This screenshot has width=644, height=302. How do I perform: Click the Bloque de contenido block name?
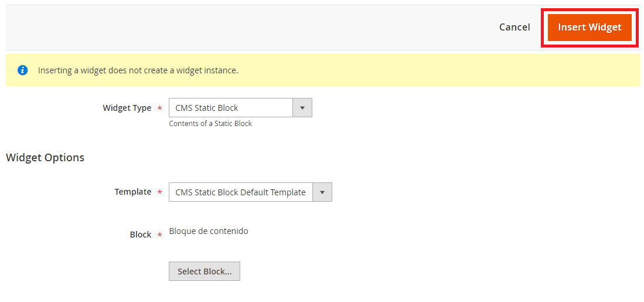(209, 231)
